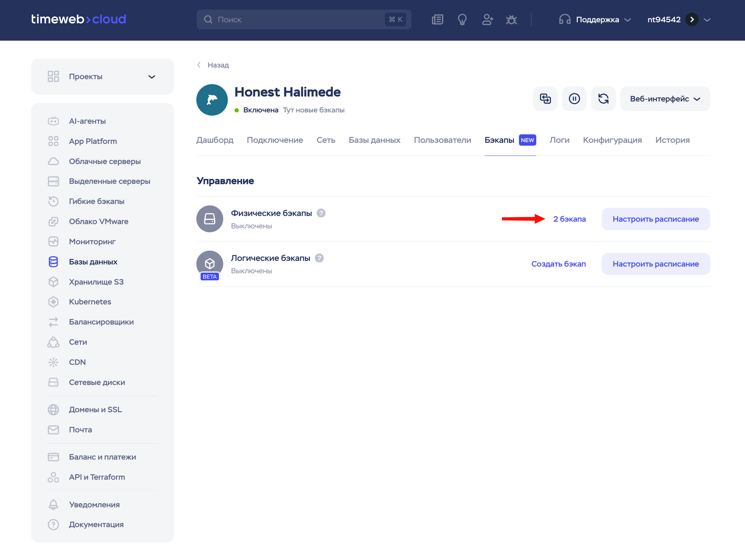Expand the Поддержка menu
745x560 pixels.
click(x=597, y=19)
